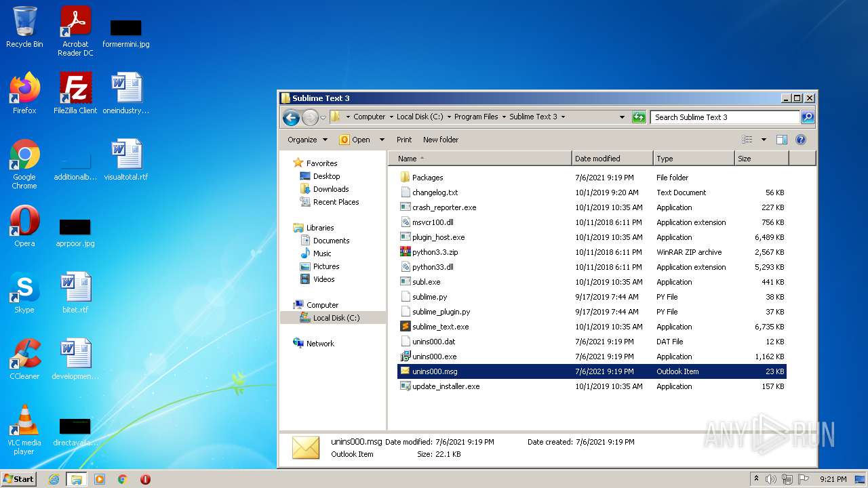Select Documents library

pyautogui.click(x=331, y=241)
